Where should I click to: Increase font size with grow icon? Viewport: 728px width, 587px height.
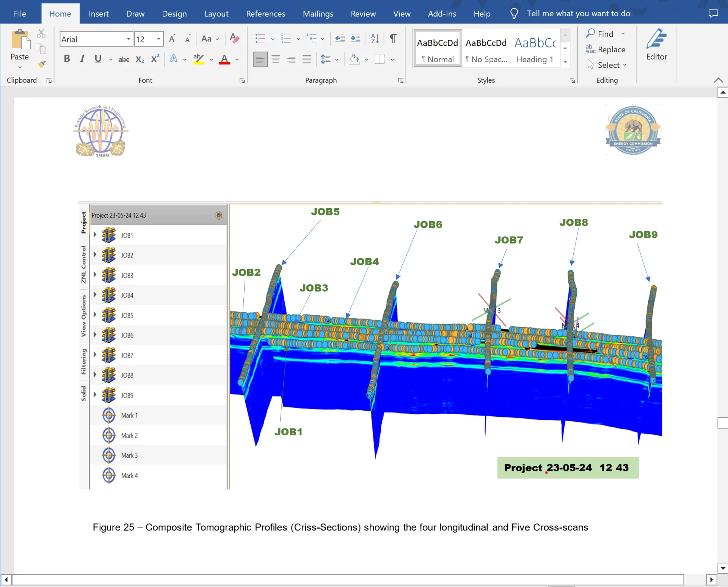tap(173, 39)
